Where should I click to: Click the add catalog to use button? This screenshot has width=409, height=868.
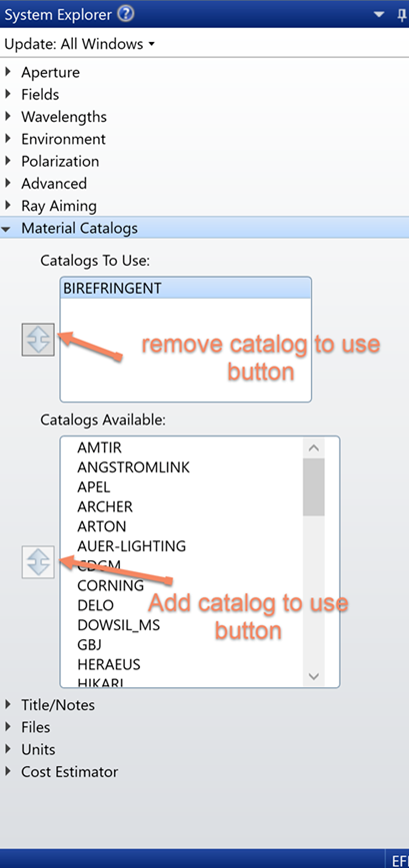coord(38,562)
